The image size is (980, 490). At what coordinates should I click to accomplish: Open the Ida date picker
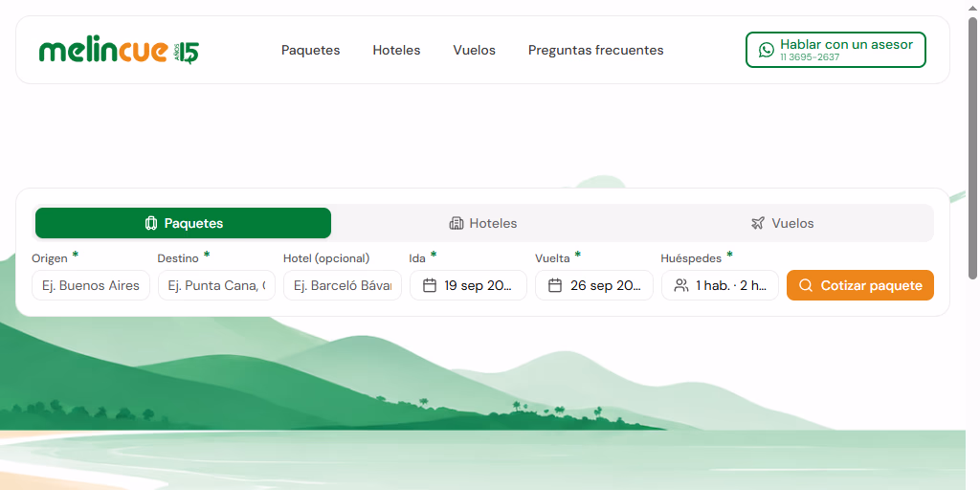[x=468, y=285]
